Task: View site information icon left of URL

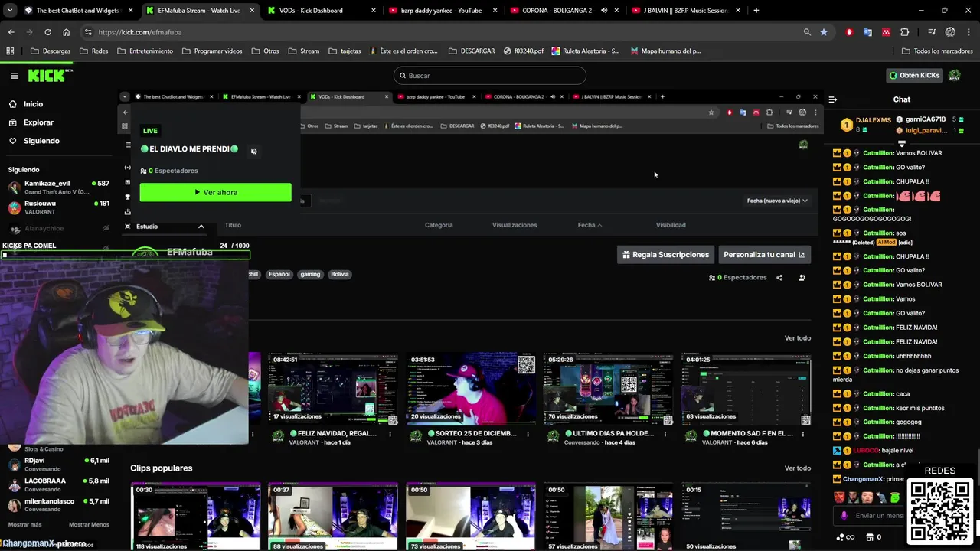Action: [88, 32]
